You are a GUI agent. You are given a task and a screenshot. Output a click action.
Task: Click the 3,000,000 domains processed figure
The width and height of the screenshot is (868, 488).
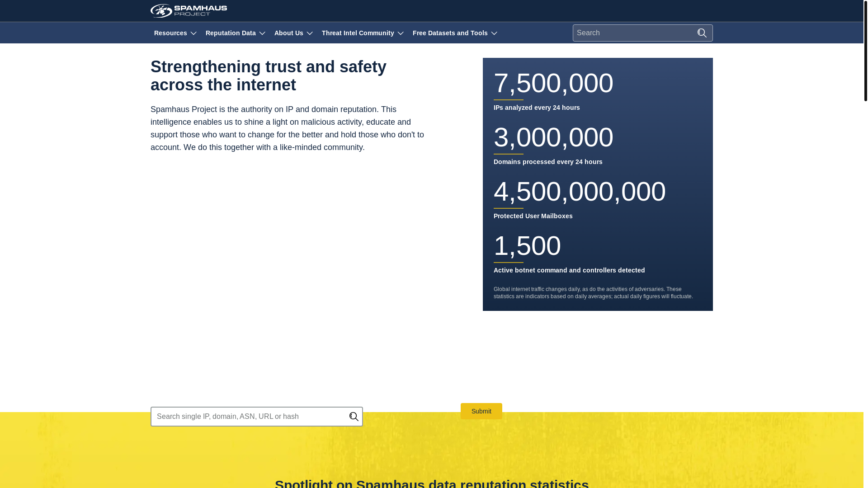553,137
